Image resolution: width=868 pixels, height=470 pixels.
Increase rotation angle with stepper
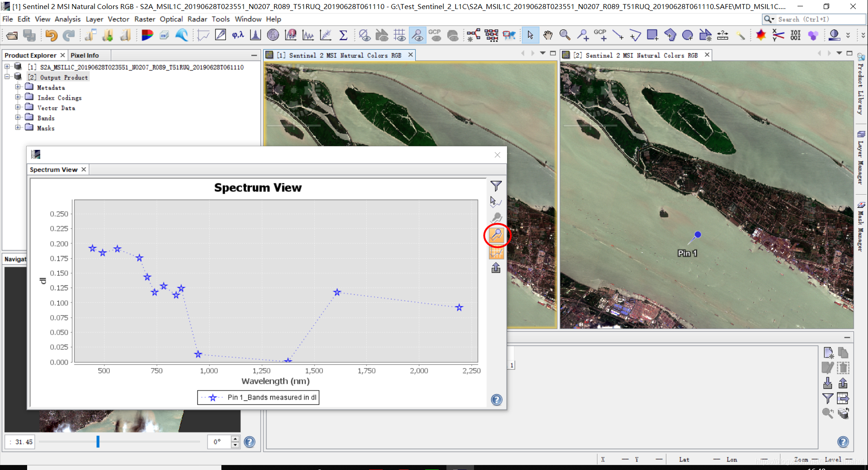pyautogui.click(x=235, y=438)
